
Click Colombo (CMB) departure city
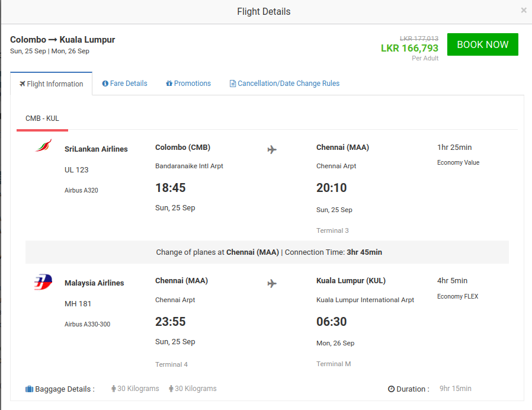(182, 148)
